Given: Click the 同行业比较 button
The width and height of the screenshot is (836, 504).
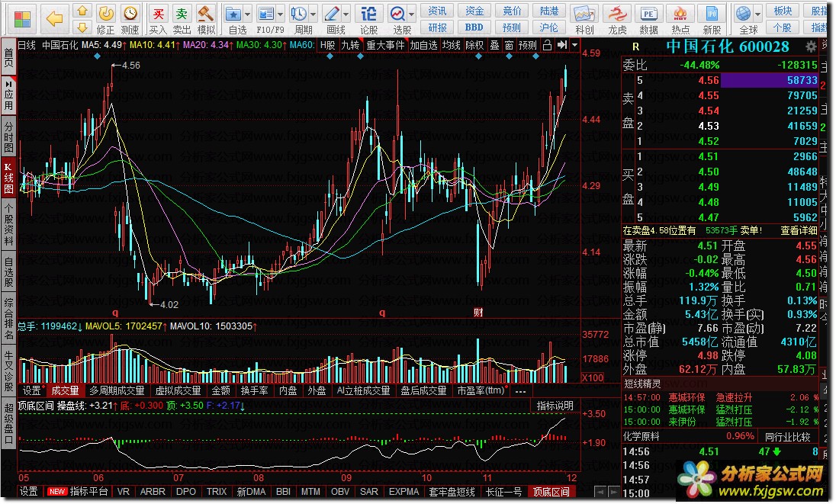Looking at the screenshot, I should 787,437.
